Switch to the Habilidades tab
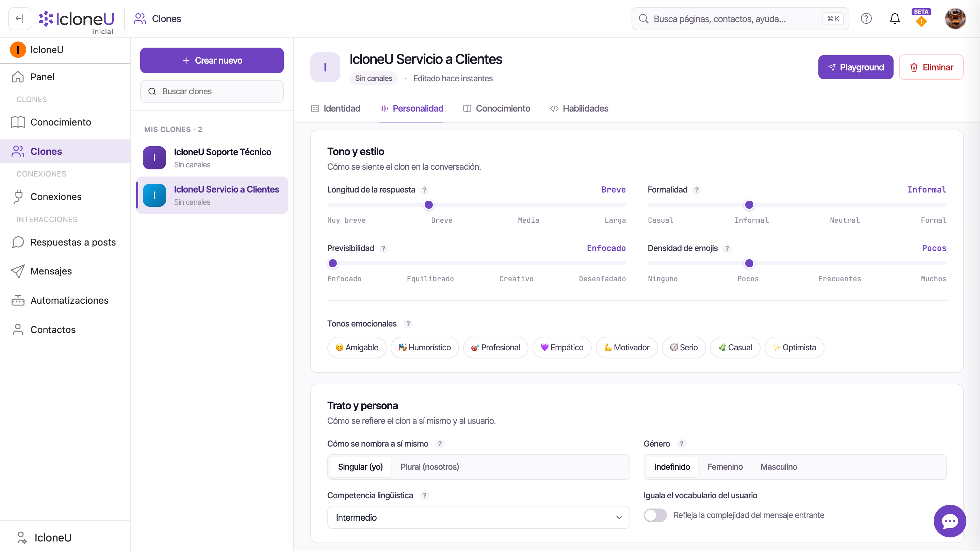This screenshot has width=980, height=551. 579,108
